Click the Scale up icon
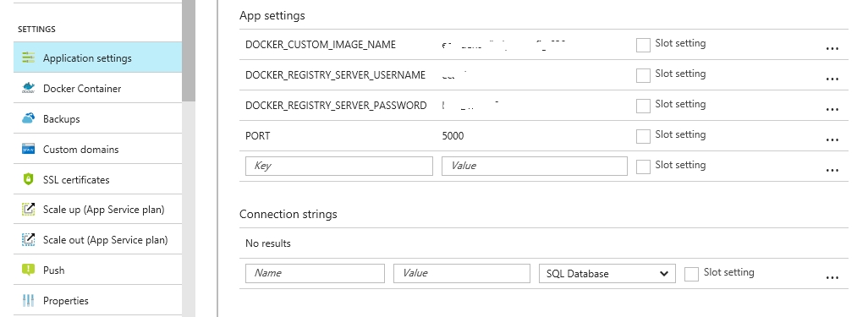 pyautogui.click(x=28, y=210)
